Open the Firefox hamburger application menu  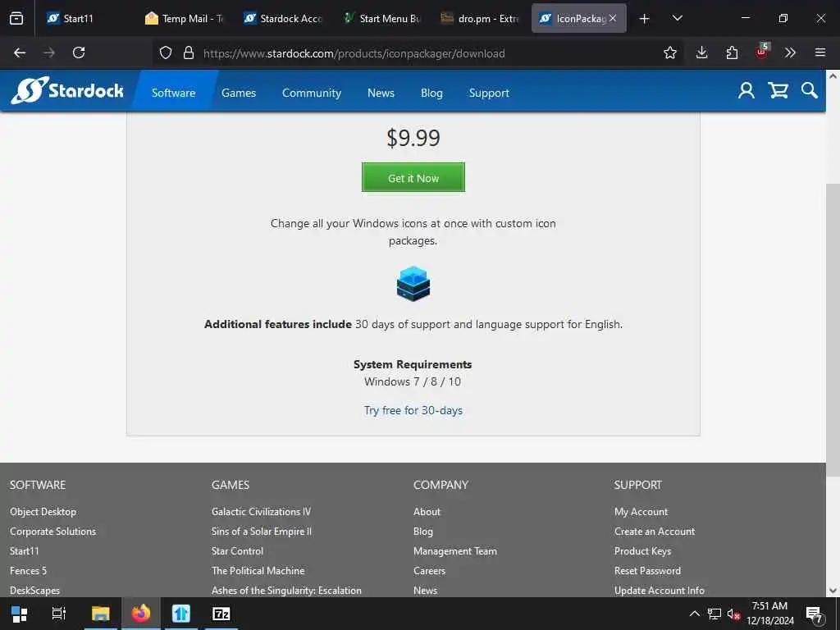[x=819, y=52]
